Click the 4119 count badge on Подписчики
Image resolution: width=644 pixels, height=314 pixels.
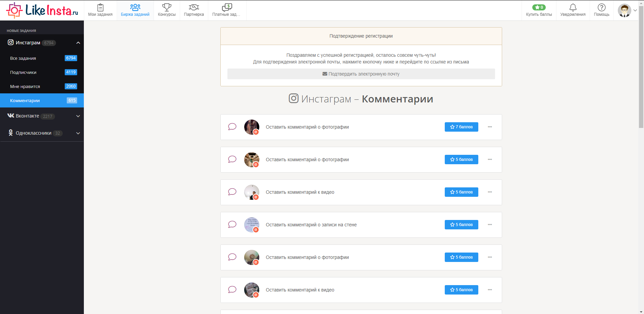click(71, 72)
